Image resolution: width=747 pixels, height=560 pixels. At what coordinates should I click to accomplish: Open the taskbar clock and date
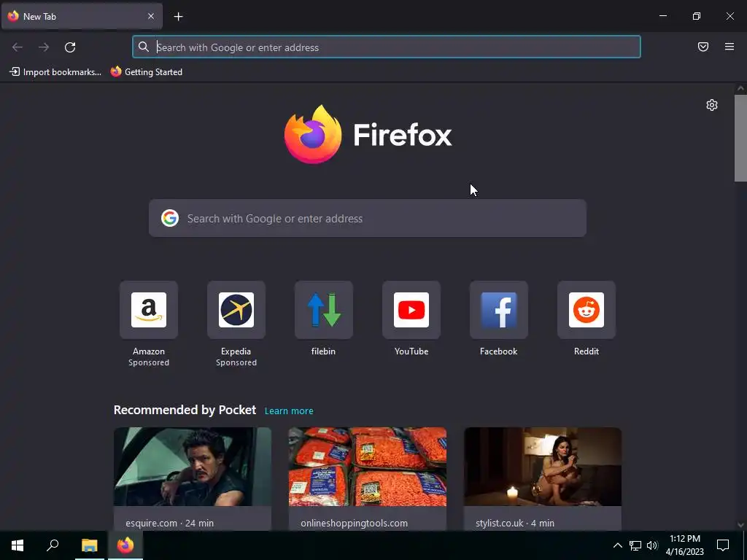pos(684,545)
